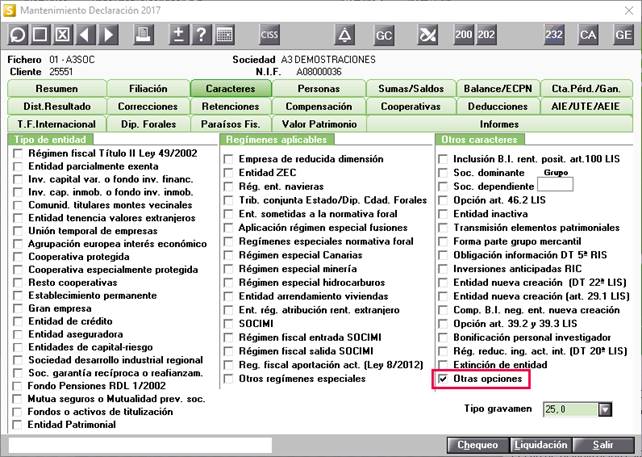The width and height of the screenshot is (642, 457).
Task: Click the GC toolbar icon
Action: pyautogui.click(x=384, y=35)
